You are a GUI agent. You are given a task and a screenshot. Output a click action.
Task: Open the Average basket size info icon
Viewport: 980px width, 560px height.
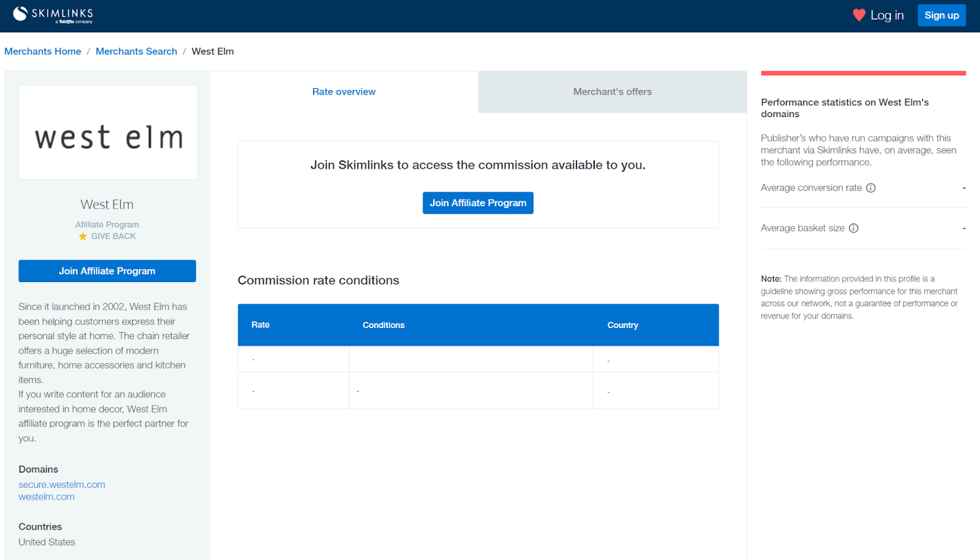point(853,228)
